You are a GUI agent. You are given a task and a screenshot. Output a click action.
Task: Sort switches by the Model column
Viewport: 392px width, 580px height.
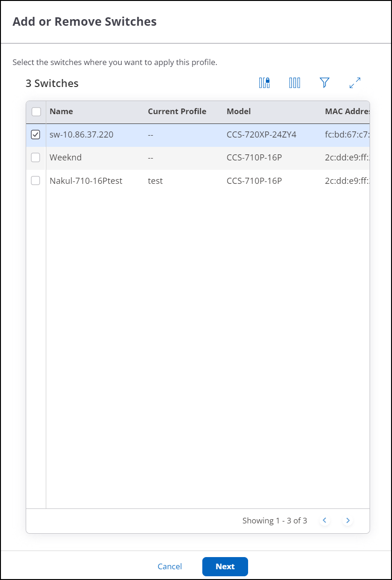tap(238, 111)
